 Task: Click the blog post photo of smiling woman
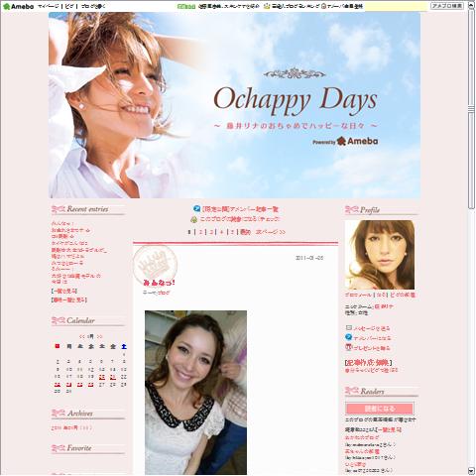pyautogui.click(x=195, y=393)
